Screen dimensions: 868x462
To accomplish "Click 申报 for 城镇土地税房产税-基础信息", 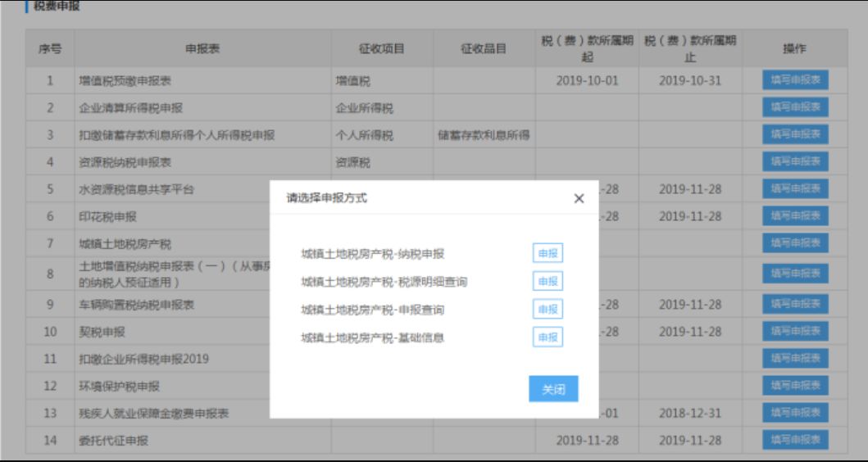I will click(x=548, y=337).
